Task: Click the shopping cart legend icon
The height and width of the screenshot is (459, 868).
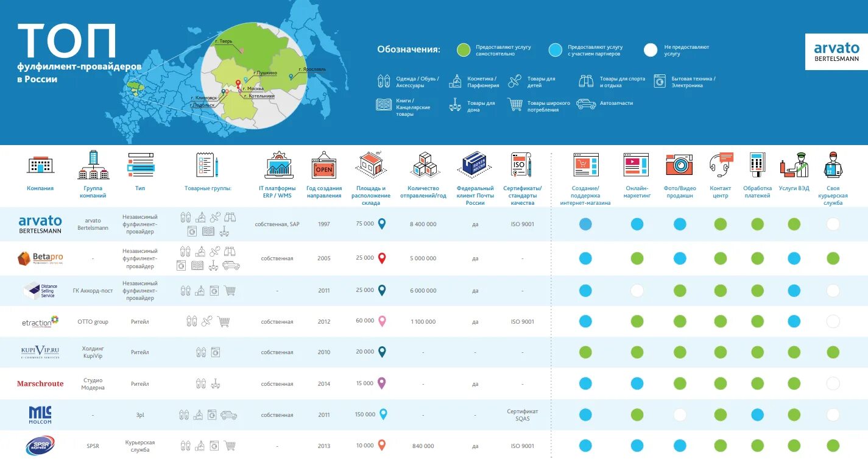Action: (515, 105)
